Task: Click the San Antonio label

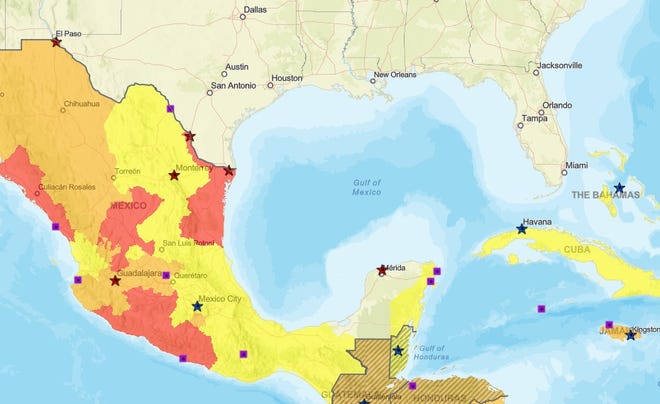Action: 233,85
